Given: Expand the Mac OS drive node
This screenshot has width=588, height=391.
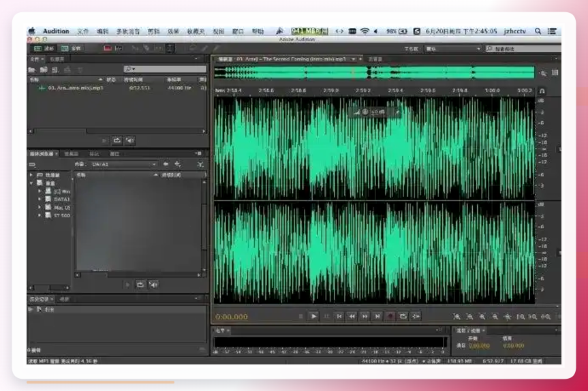Looking at the screenshot, I should [40, 207].
